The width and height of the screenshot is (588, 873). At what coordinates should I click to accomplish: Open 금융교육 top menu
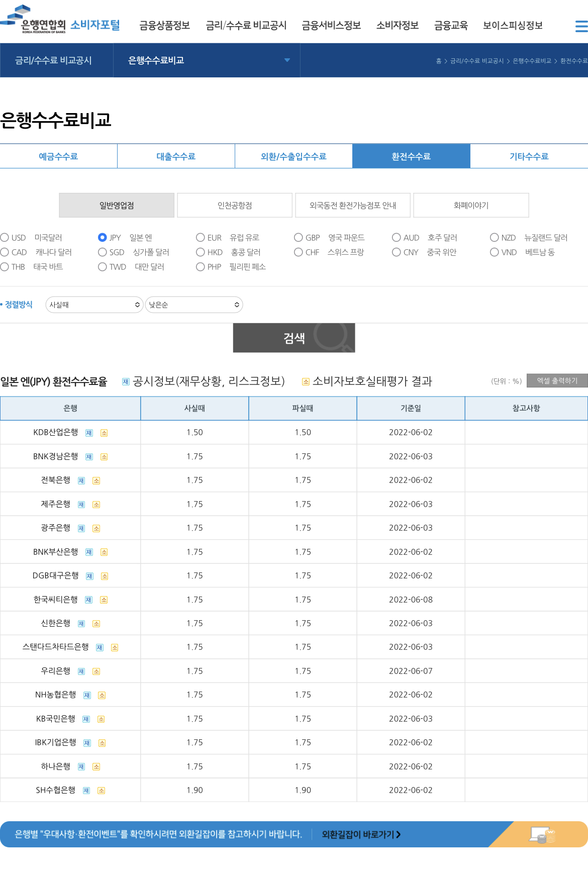point(451,26)
